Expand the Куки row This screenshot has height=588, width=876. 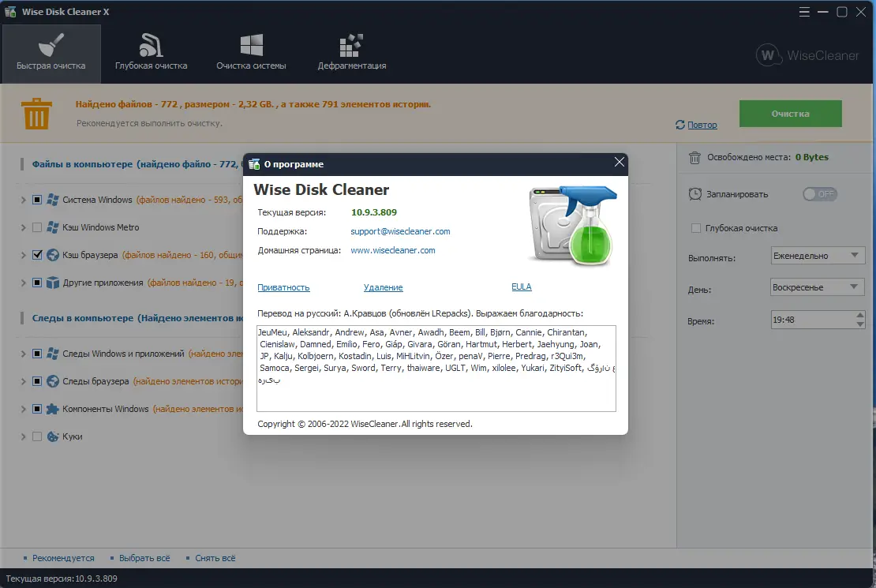[x=23, y=437]
